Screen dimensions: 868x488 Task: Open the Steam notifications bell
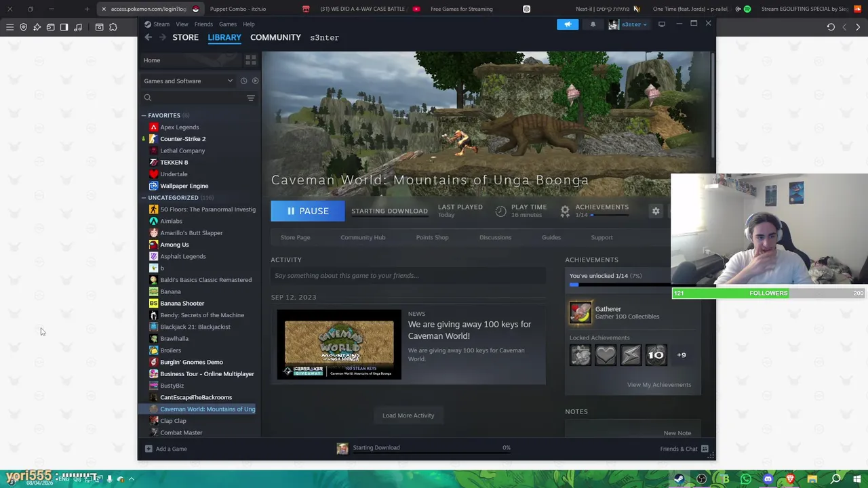tap(593, 24)
